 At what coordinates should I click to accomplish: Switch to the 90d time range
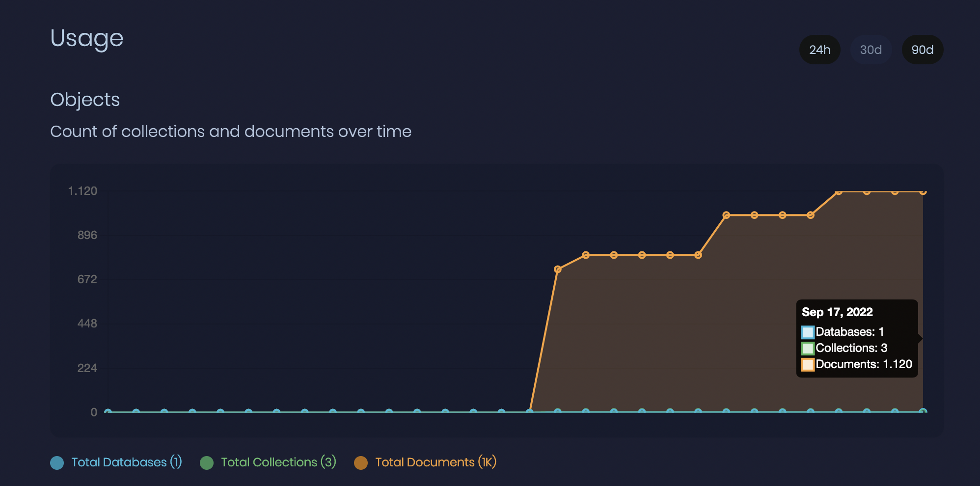pos(923,50)
